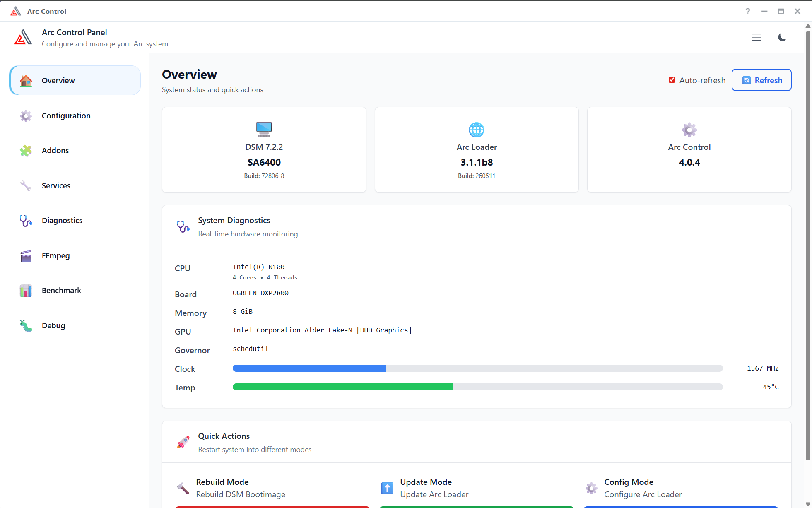Click the Diagnostics stethoscope icon in sidebar
This screenshot has height=508, width=812.
pyautogui.click(x=26, y=221)
